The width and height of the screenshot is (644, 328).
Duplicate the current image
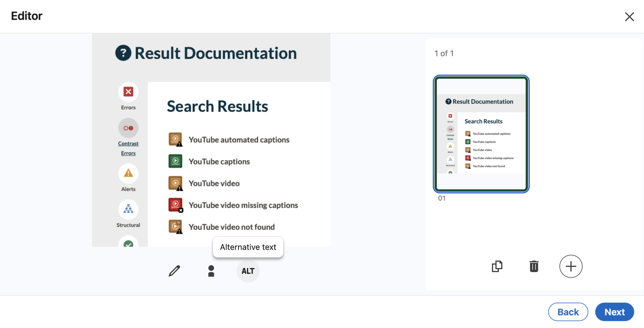tap(497, 266)
